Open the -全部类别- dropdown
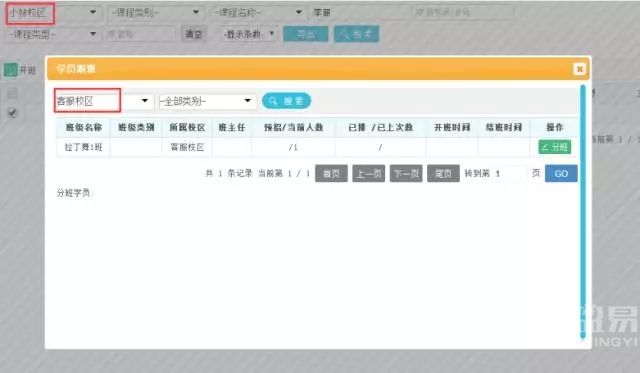Viewport: 640px width, 373px height. pos(207,101)
